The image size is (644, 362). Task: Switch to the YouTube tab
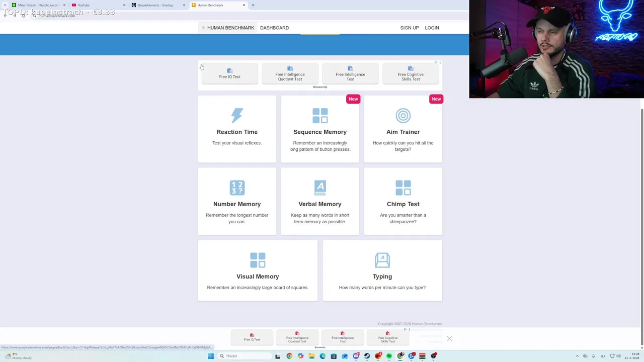[x=98, y=5]
